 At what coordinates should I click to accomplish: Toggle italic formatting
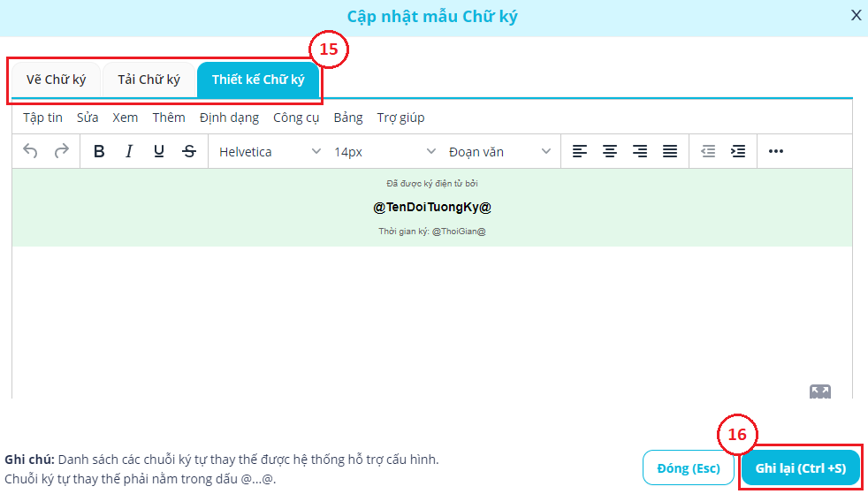tap(129, 151)
